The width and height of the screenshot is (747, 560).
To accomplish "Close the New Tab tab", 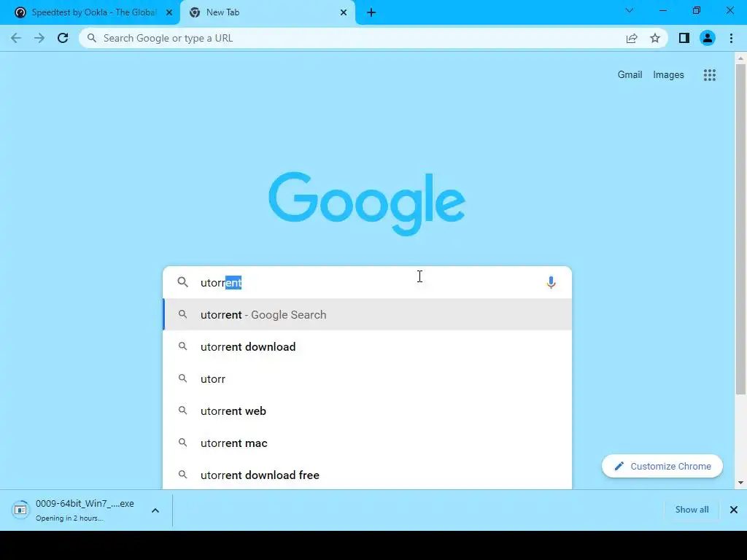I will tap(344, 12).
